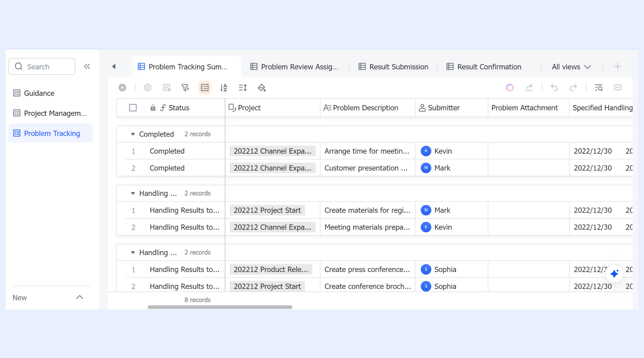Click the 202212 Project Start tag in Mark's row
The width and height of the screenshot is (644, 358).
click(x=267, y=210)
